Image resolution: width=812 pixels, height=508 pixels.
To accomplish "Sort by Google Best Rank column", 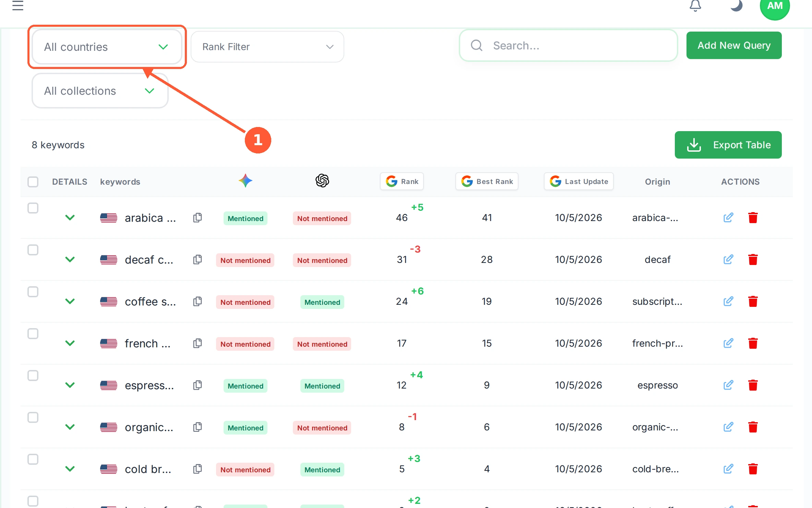I will pyautogui.click(x=487, y=181).
